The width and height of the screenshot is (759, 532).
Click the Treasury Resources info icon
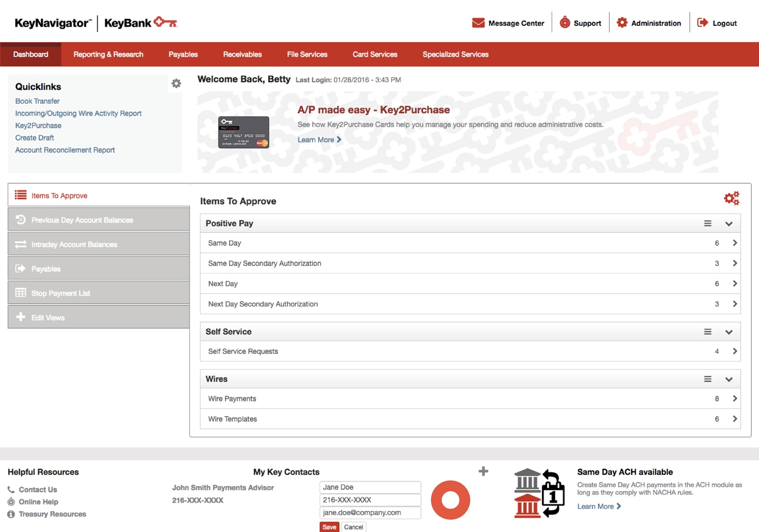point(11,514)
